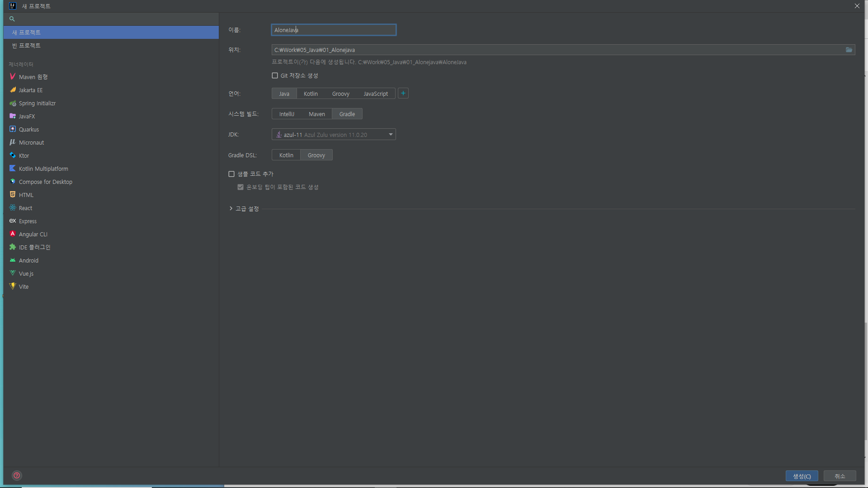Open folder browser icon in location field

[x=849, y=50]
